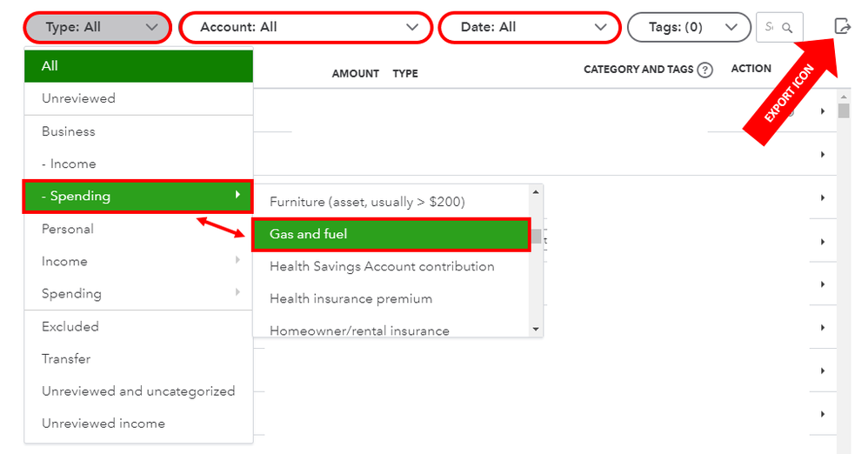This screenshot has height=454, width=868.
Task: Expand the Personal Spending submenu arrow
Action: click(237, 293)
